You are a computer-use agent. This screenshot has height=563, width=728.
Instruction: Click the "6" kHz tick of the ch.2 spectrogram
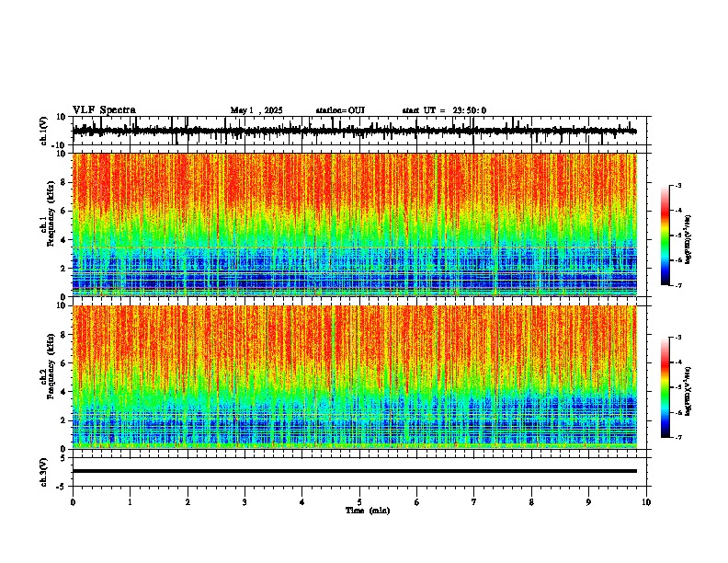pyautogui.click(x=64, y=363)
